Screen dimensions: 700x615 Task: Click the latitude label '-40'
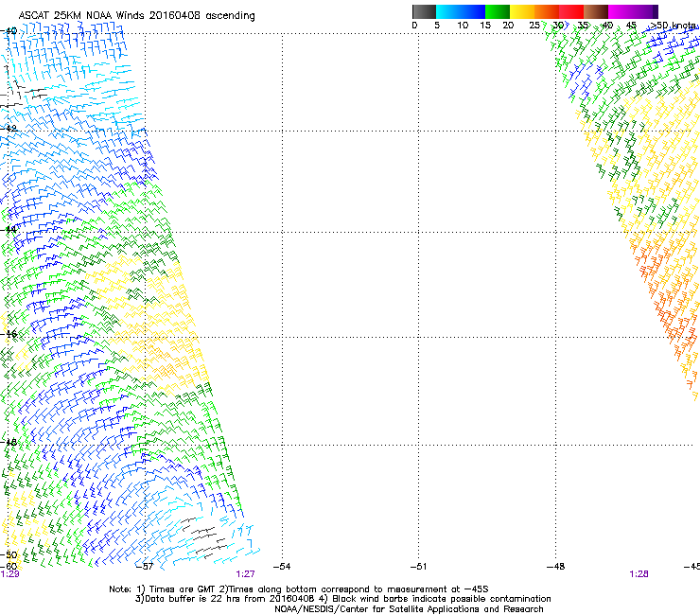click(9, 31)
